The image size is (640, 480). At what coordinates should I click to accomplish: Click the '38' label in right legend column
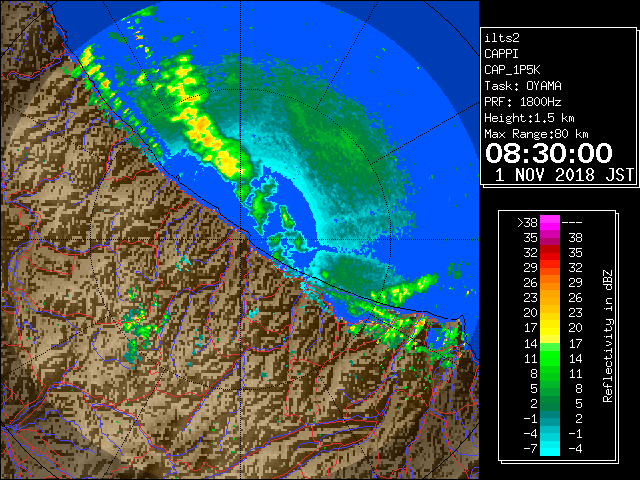click(x=575, y=238)
